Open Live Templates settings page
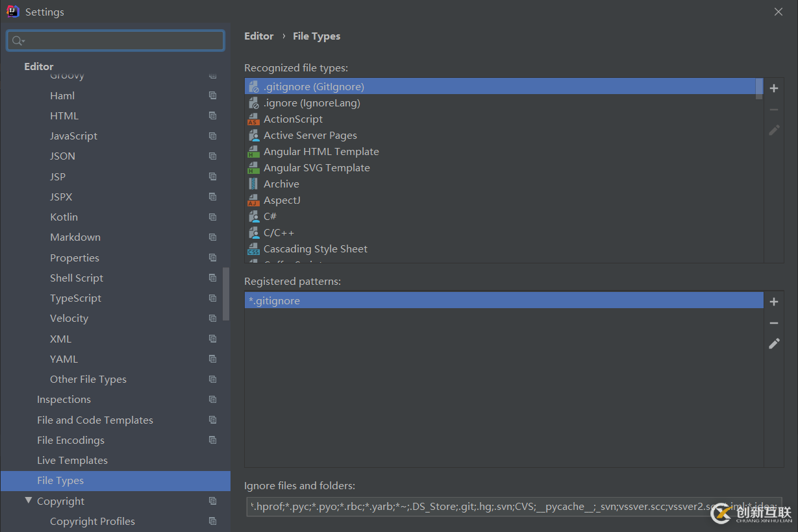This screenshot has height=532, width=798. [x=72, y=461]
